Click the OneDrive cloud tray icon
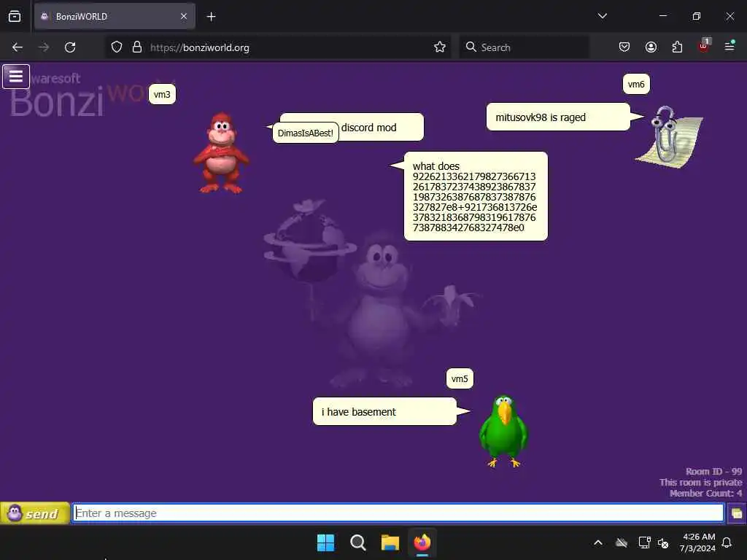Screen dimensions: 747x560 [x=622, y=542]
